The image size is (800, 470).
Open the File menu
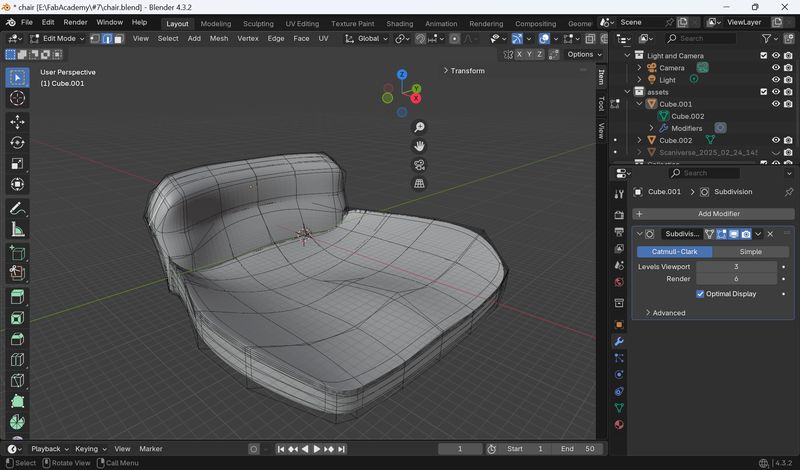pyautogui.click(x=27, y=22)
